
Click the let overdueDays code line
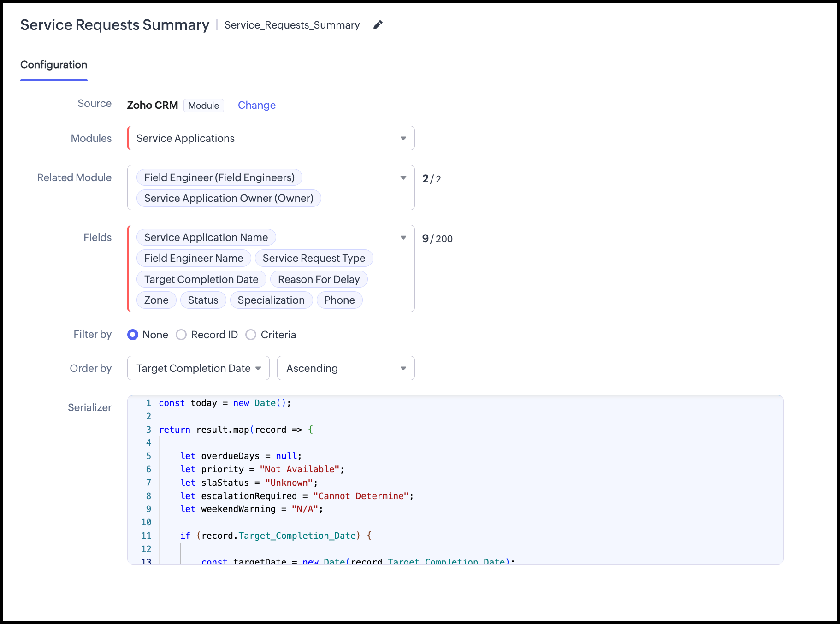(x=241, y=456)
